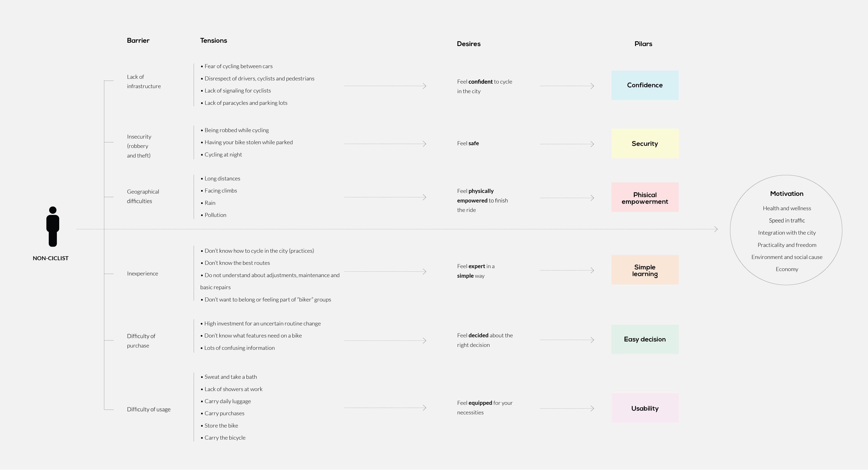The image size is (868, 470).
Task: Select the blue Confidence pillar box
Action: 645,85
